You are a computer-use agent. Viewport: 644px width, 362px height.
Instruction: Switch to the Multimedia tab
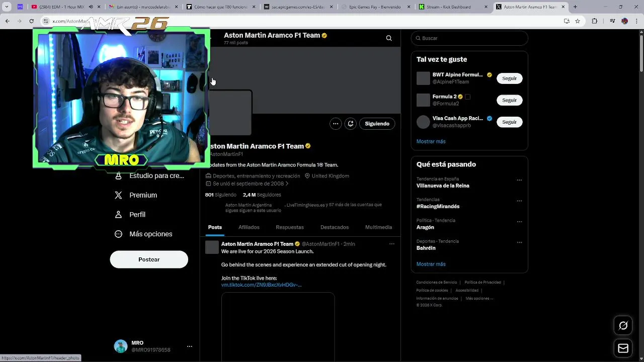point(378,227)
